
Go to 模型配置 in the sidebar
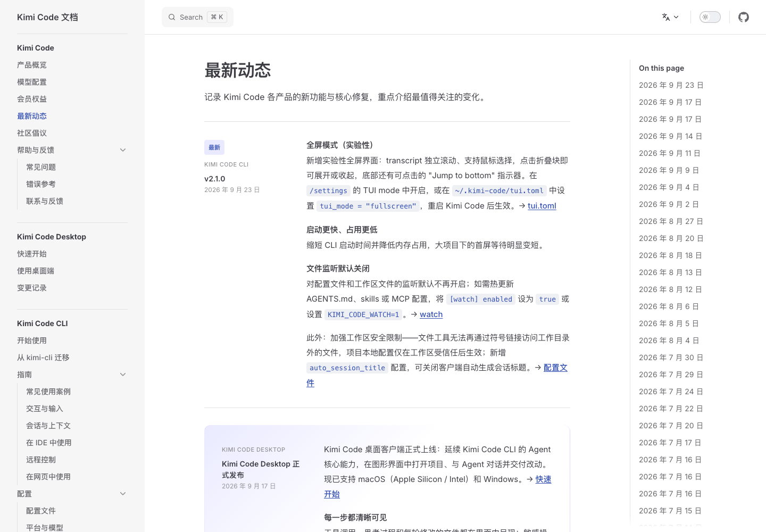pos(32,82)
